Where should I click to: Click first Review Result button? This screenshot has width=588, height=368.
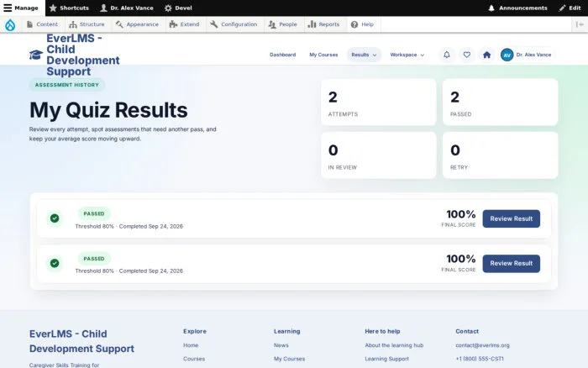[511, 218]
